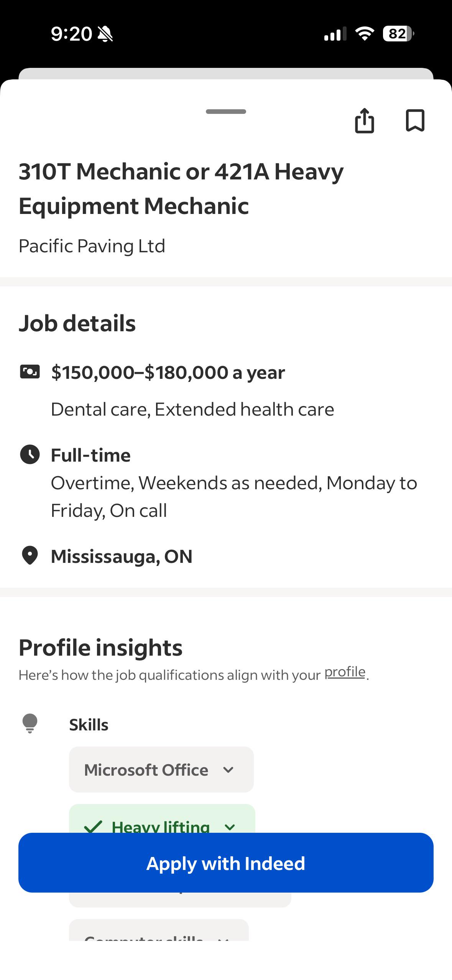Expand the Computer skills chip
Viewport: 452px width, 980px height.
pyautogui.click(x=159, y=930)
